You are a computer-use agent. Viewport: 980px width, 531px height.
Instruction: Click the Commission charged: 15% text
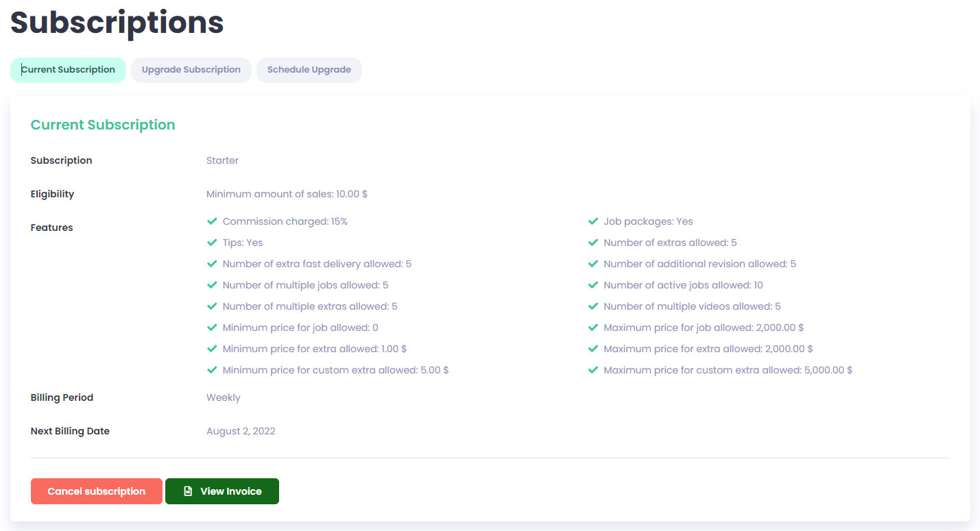pyautogui.click(x=285, y=221)
